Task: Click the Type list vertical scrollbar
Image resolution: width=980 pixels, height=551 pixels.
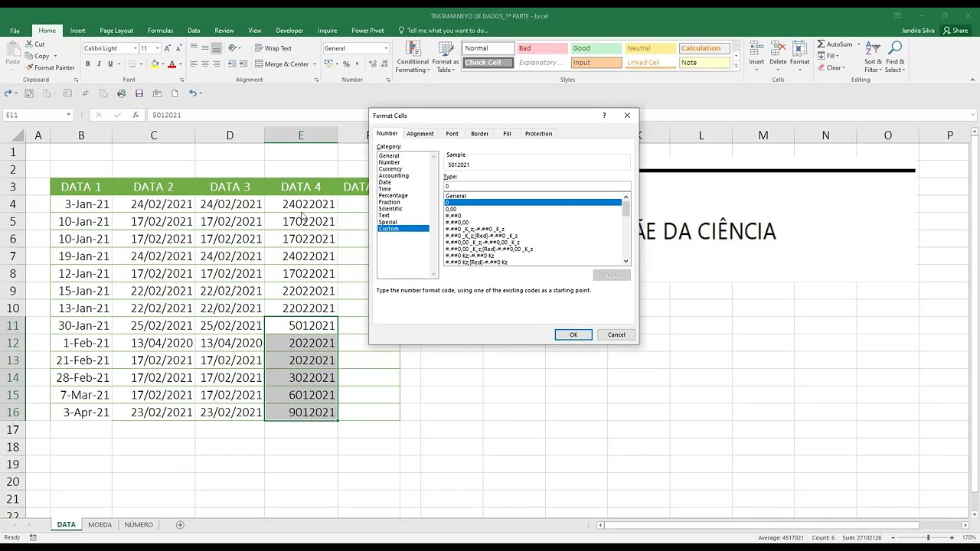Action: [626, 229]
